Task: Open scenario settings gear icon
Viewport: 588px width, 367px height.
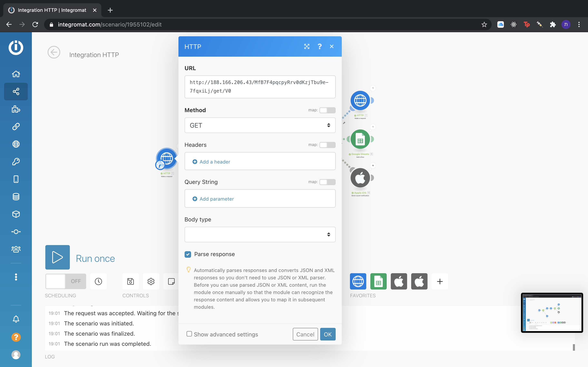Action: 151,281
